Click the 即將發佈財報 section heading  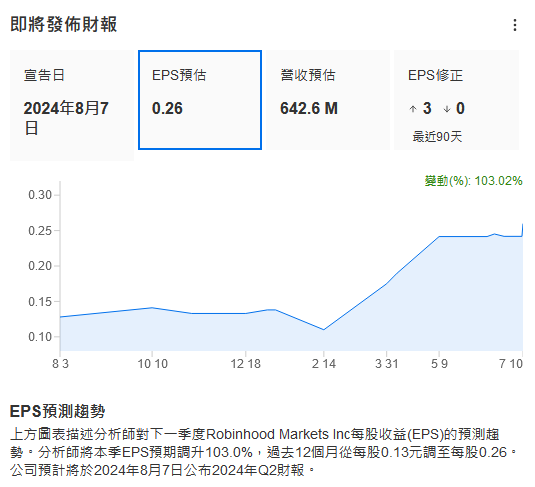click(64, 25)
